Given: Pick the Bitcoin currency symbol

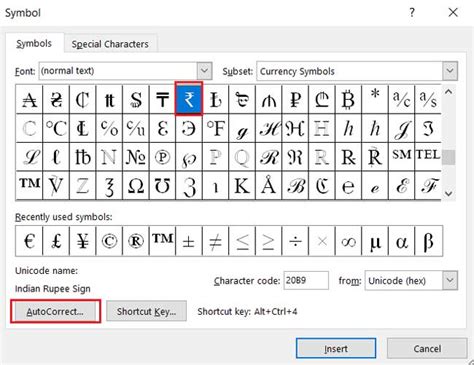Looking at the screenshot, I should (348, 99).
